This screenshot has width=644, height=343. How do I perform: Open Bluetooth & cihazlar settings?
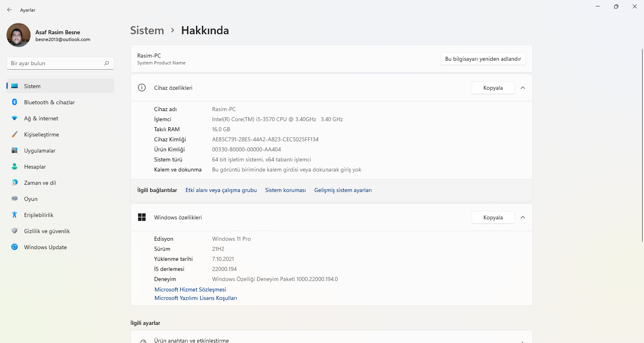pyautogui.click(x=60, y=102)
